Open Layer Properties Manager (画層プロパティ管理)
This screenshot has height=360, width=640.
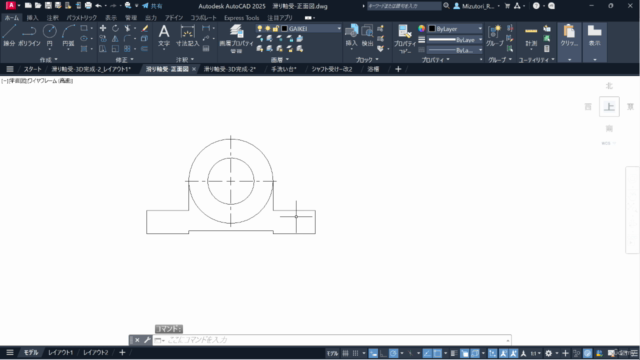[236, 38]
